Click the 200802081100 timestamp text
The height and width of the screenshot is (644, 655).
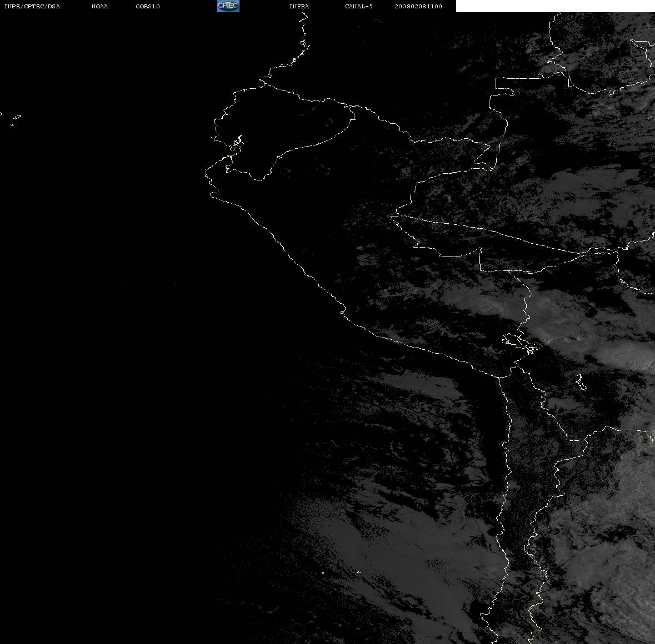click(x=418, y=6)
